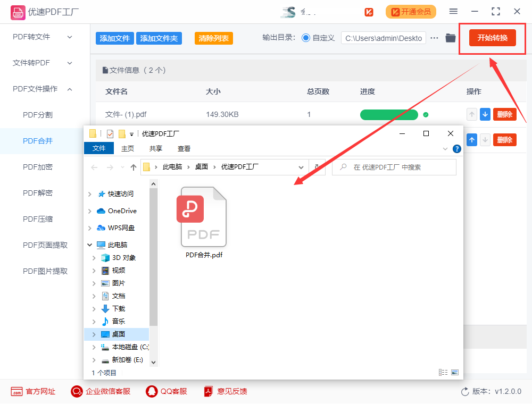Open the 文件 tab in Explorer
Viewport: 532px width, 404px height.
click(x=99, y=148)
